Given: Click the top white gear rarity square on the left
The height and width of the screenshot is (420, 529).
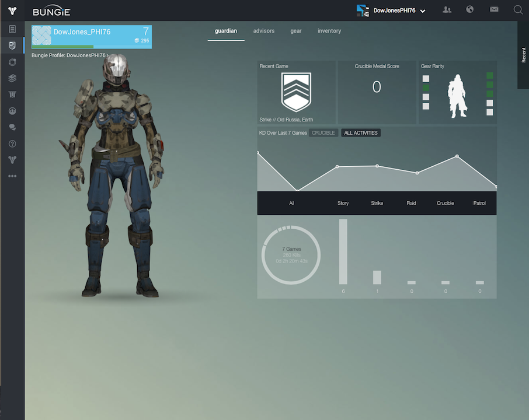Looking at the screenshot, I should 426,79.
